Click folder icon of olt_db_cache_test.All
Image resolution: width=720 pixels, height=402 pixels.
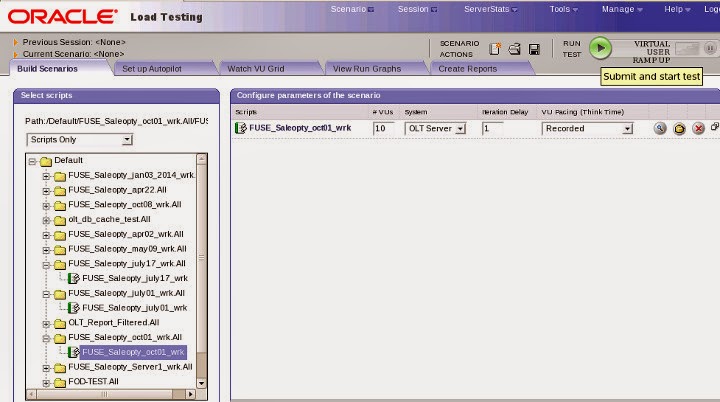click(60, 220)
